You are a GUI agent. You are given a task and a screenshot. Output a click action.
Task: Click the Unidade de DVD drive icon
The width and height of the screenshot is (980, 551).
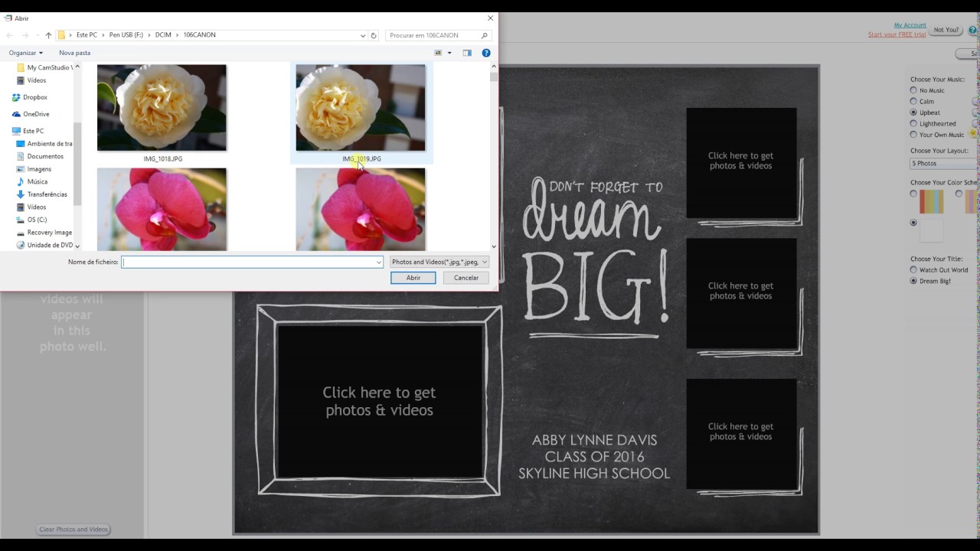(21, 245)
